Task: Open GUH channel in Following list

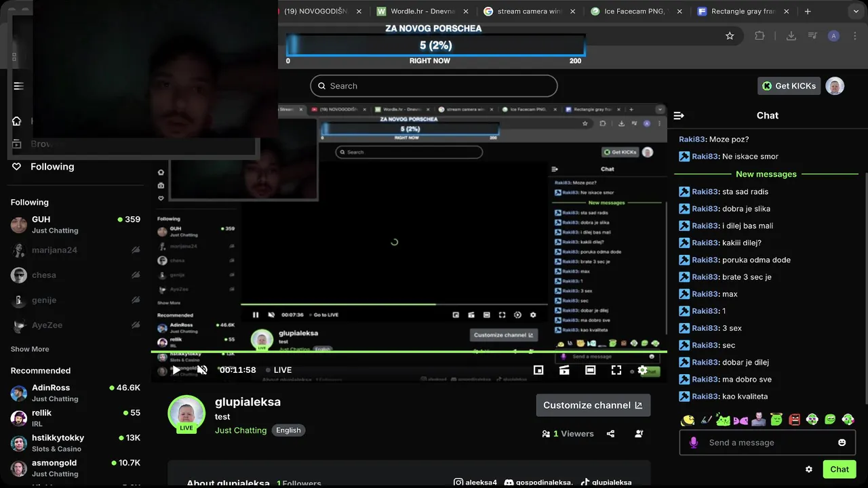Action: 75,224
